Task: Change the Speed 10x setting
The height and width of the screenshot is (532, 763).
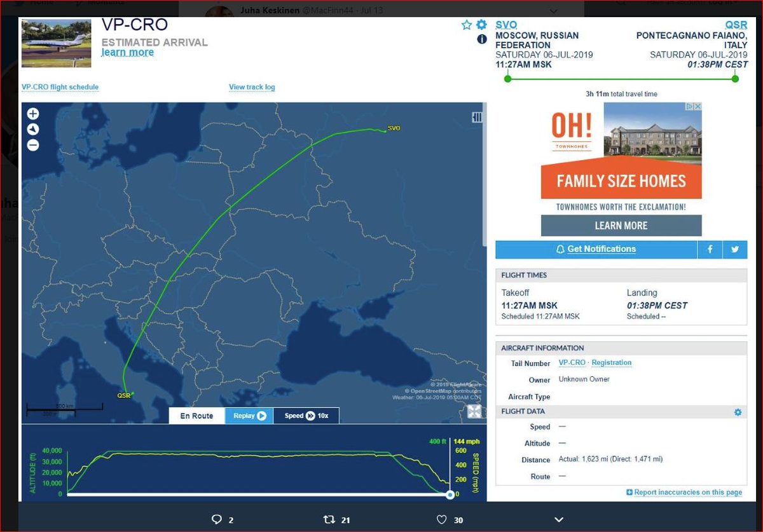Action: 306,416
